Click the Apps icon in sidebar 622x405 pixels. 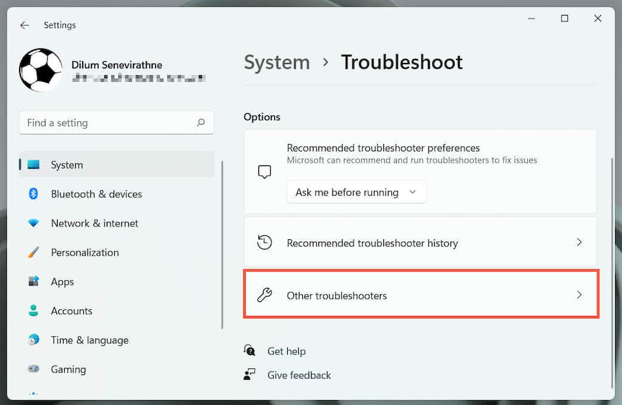(x=33, y=282)
